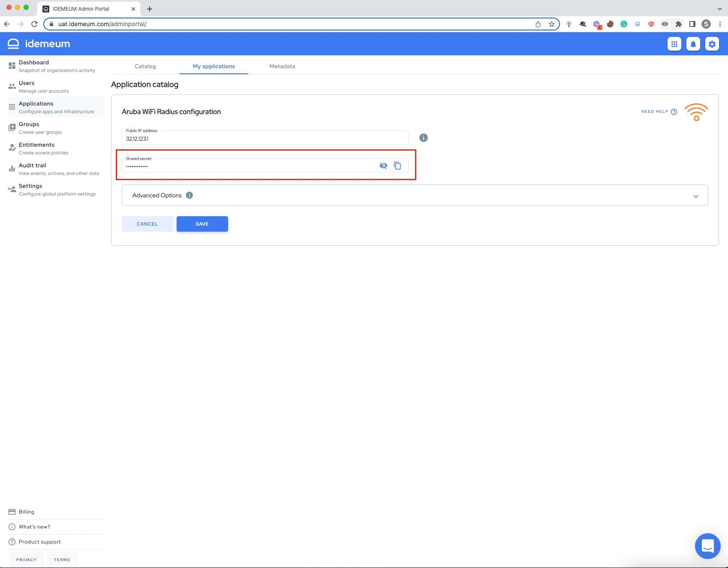
Task: Open Dashboard in sidebar
Action: click(56, 66)
